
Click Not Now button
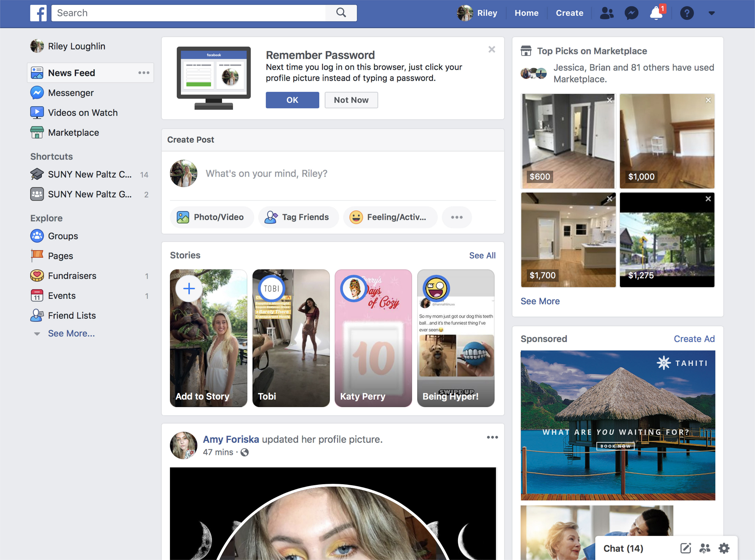tap(351, 100)
